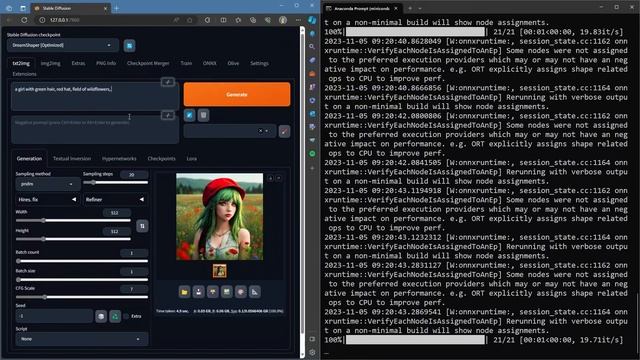This screenshot has height=360, width=640.
Task: Open the styles dropdown beside the paintbrush
Action: tap(230, 131)
